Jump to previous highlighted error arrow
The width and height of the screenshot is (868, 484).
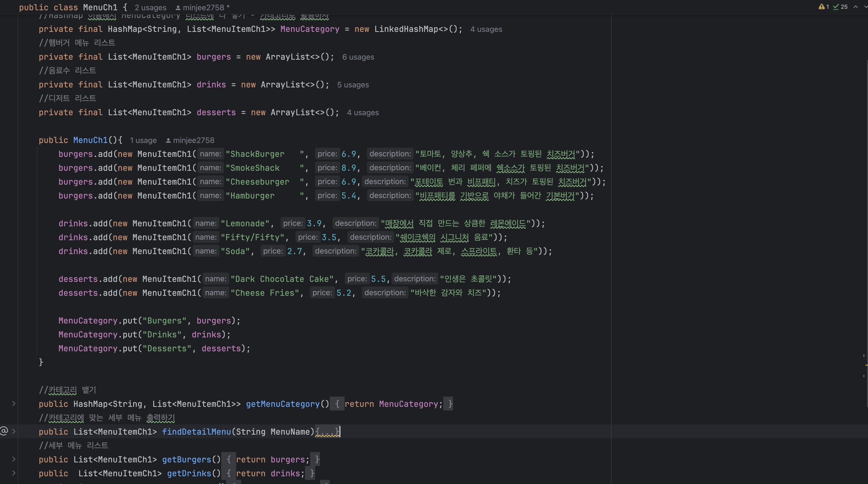click(x=855, y=7)
